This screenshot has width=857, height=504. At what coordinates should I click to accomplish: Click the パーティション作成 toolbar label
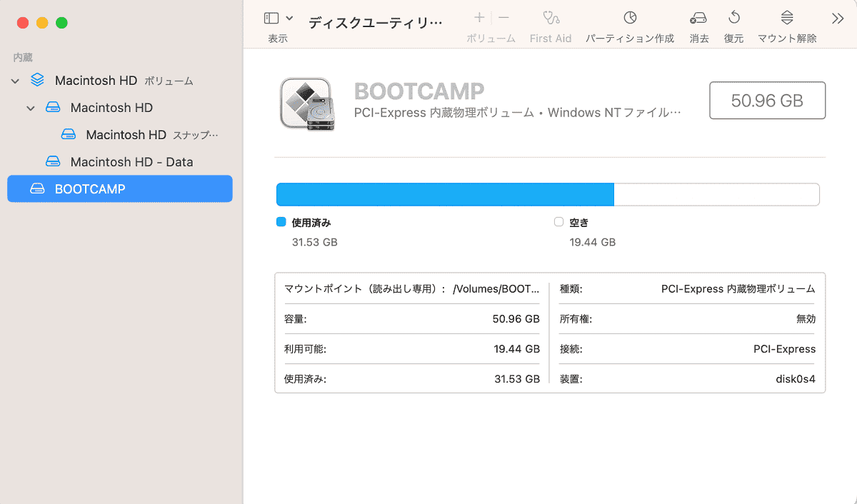tap(630, 39)
